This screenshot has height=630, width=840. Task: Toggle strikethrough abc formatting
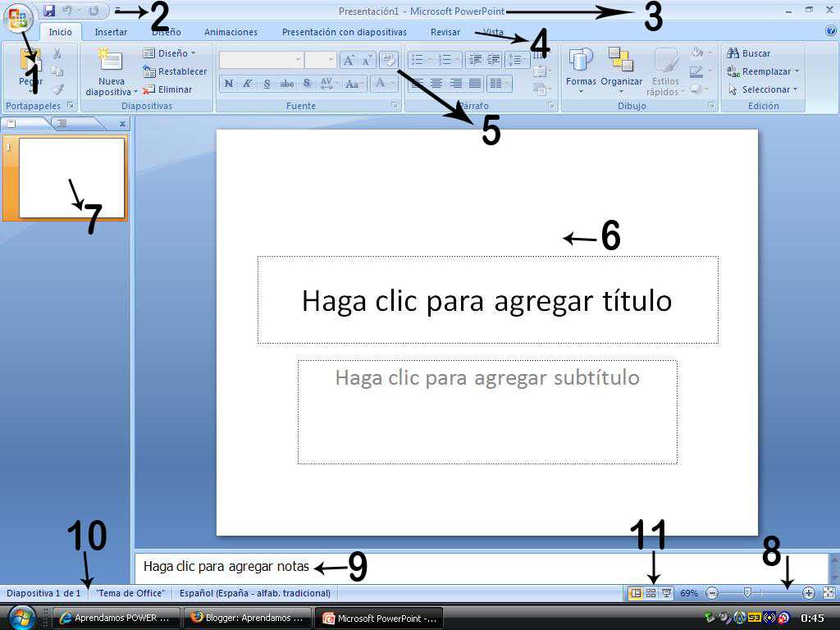(x=287, y=84)
